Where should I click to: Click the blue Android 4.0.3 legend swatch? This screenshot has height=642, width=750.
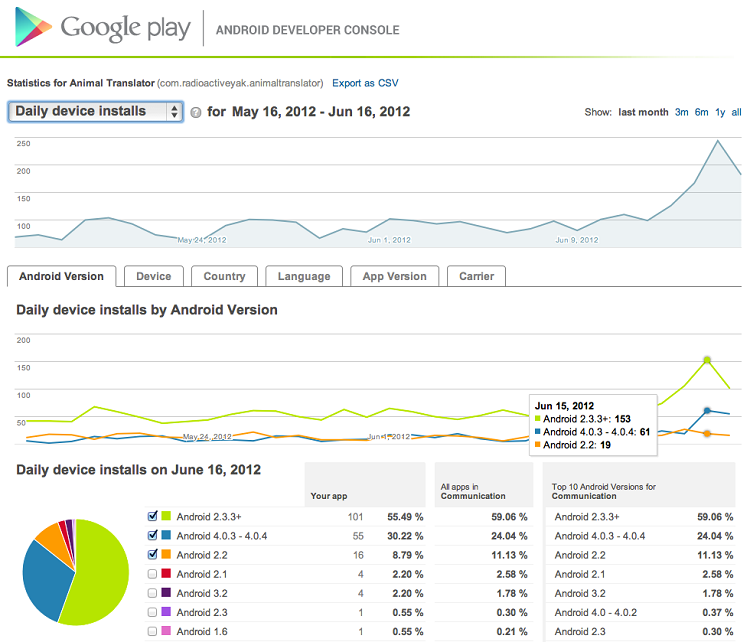(x=166, y=536)
